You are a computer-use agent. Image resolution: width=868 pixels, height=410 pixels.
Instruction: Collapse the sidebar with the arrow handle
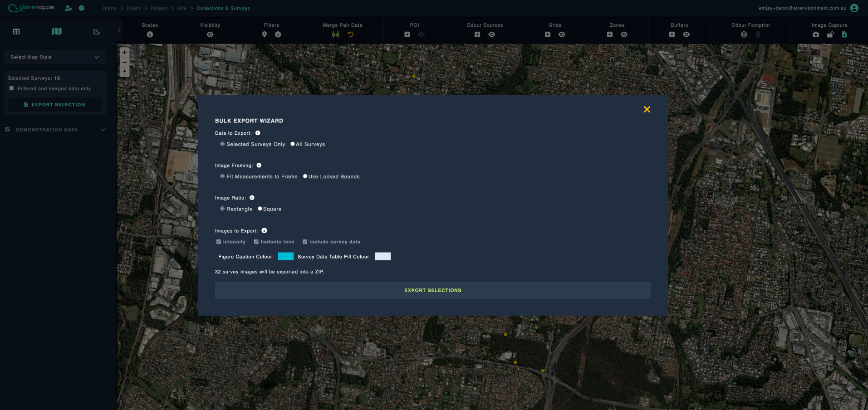(119, 31)
